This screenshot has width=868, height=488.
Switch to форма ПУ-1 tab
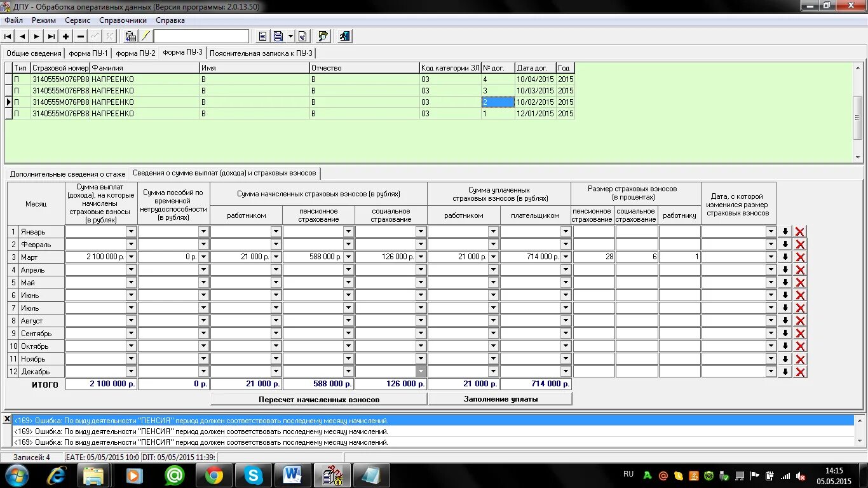click(88, 53)
